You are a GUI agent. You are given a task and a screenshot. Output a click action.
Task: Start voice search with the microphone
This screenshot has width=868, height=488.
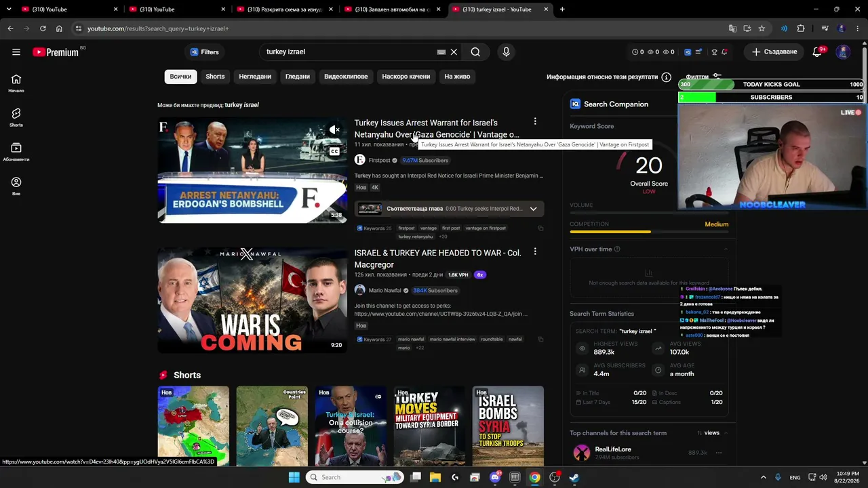tap(506, 52)
